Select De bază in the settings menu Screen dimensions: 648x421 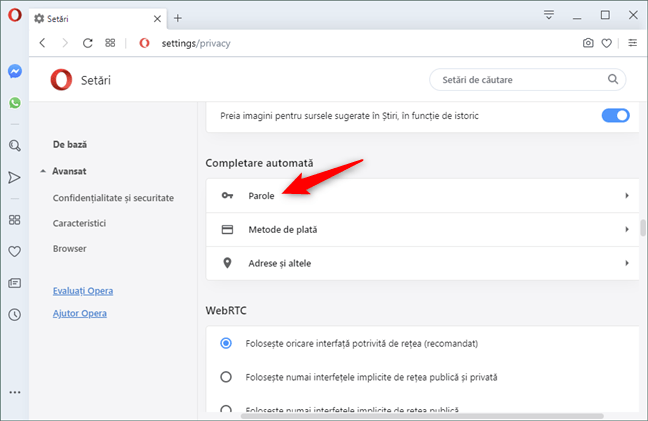70,145
